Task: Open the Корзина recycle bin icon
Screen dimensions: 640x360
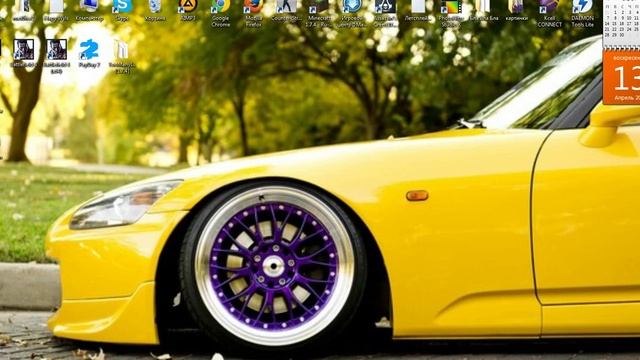Action: tap(155, 10)
